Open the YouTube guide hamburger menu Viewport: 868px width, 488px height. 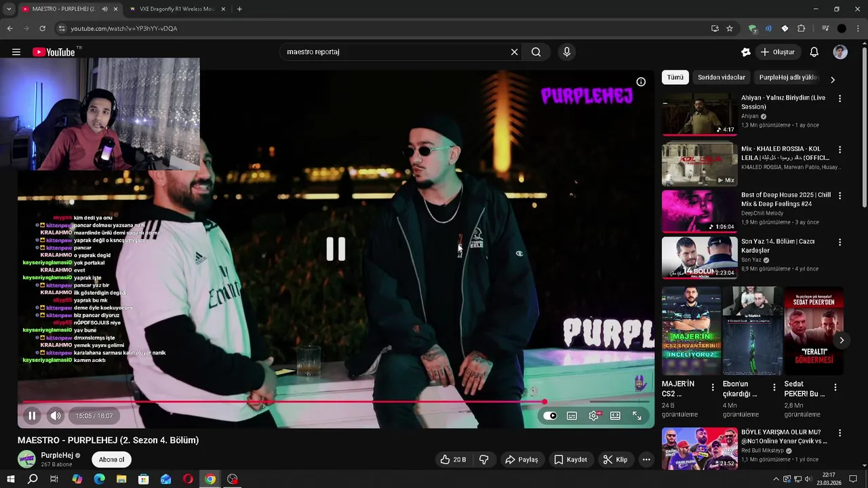(x=16, y=52)
